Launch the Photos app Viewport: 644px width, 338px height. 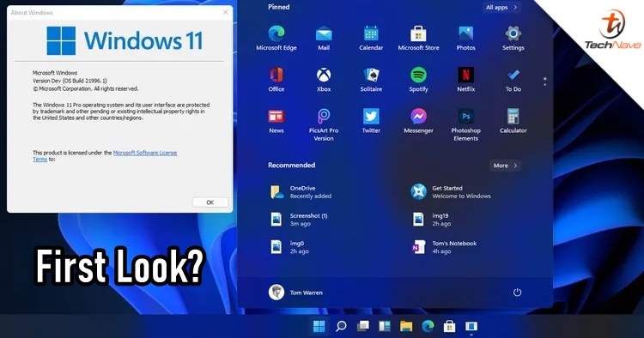[465, 38]
